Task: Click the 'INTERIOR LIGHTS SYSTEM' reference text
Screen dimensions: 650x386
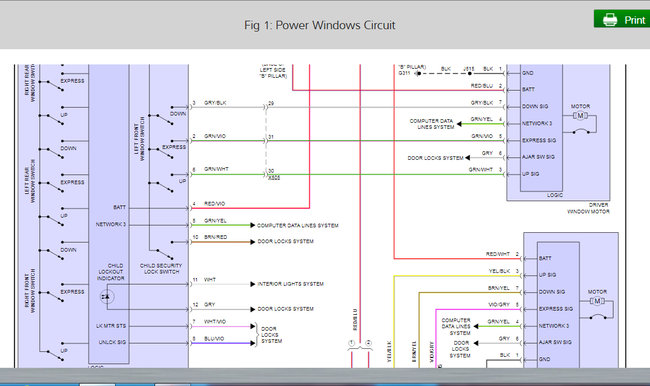Action: point(290,284)
